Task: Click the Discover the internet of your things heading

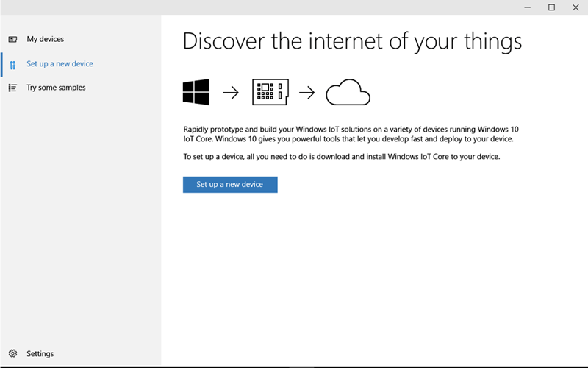Action: pyautogui.click(x=352, y=41)
